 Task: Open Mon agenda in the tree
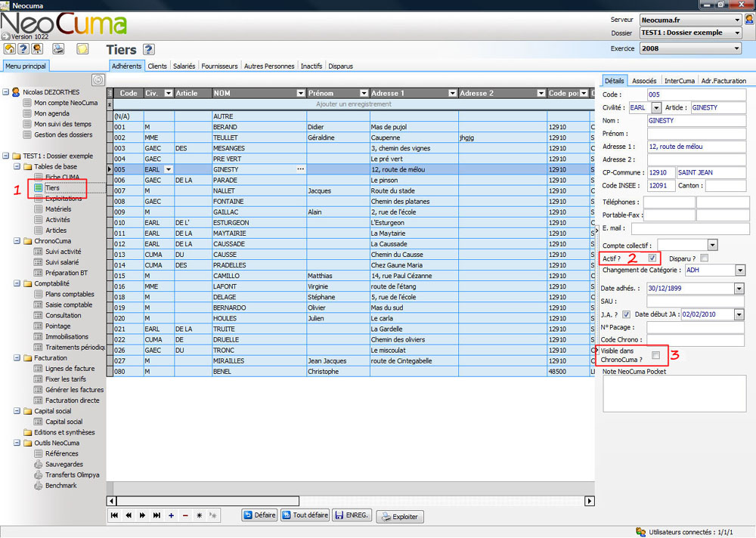click(x=51, y=113)
